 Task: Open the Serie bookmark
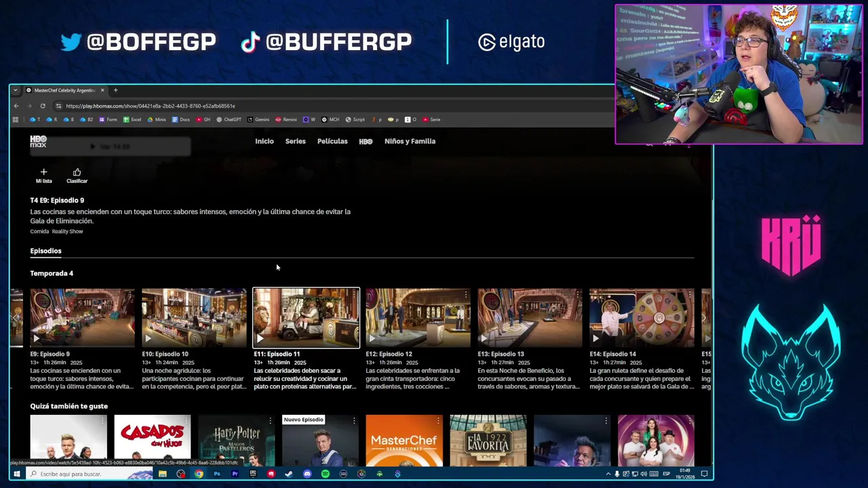[x=431, y=119]
